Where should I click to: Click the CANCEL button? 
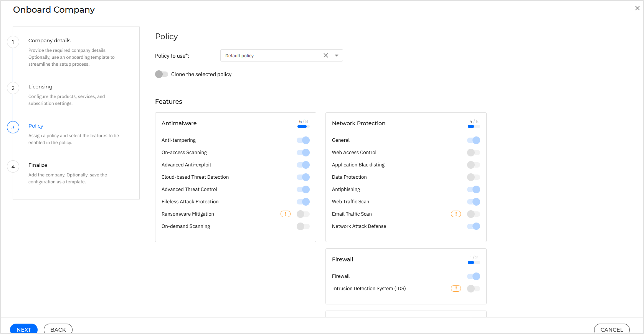tap(612, 329)
